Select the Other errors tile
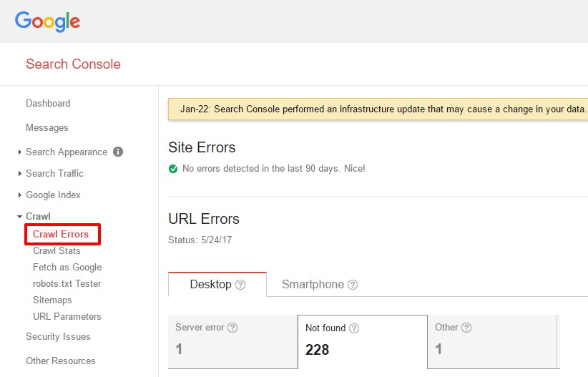Viewport: 588px width, 377px height. [x=492, y=341]
